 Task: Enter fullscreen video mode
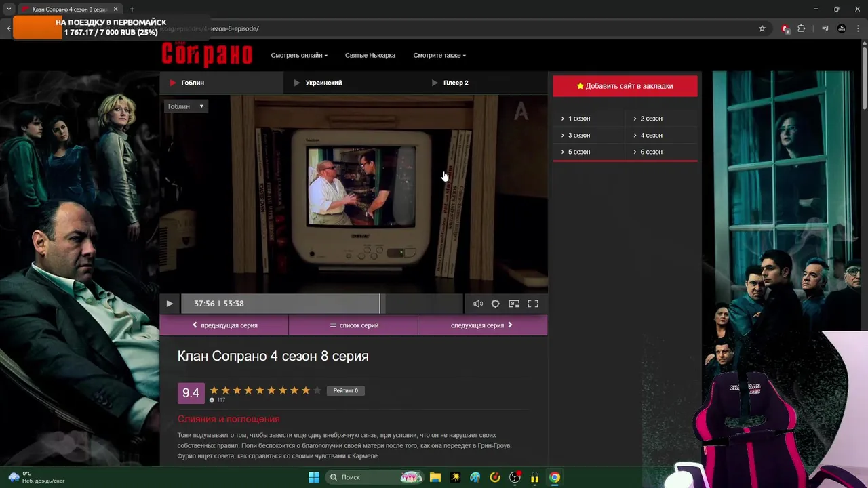coord(533,304)
